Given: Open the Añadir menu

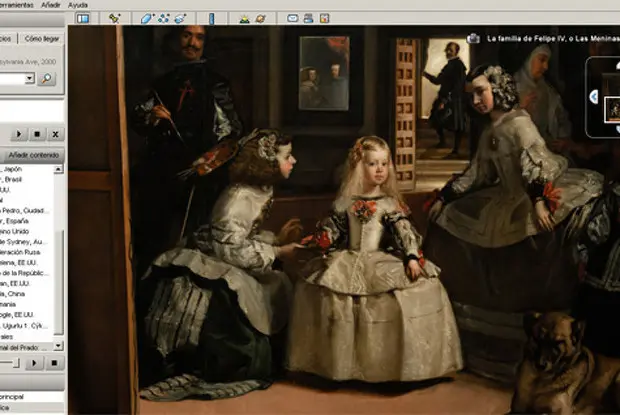Looking at the screenshot, I should (51, 5).
